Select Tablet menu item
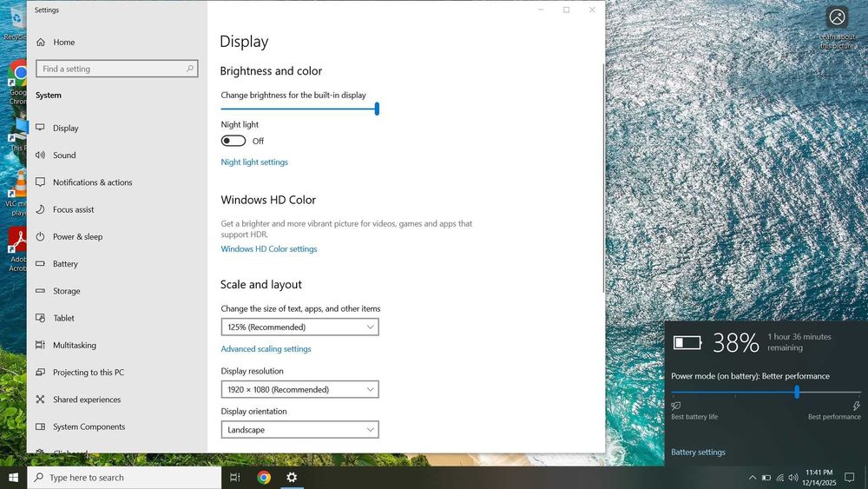Viewport: 868px width, 489px height. point(63,318)
